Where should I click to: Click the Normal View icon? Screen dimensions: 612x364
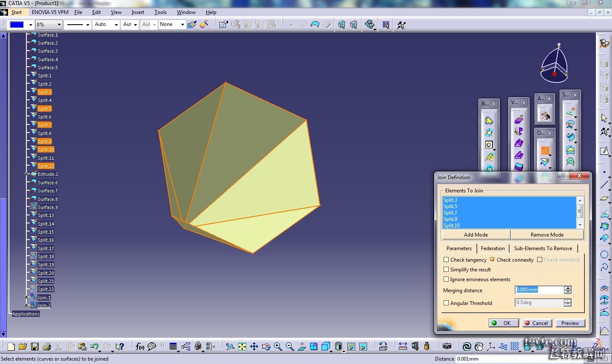(x=302, y=347)
